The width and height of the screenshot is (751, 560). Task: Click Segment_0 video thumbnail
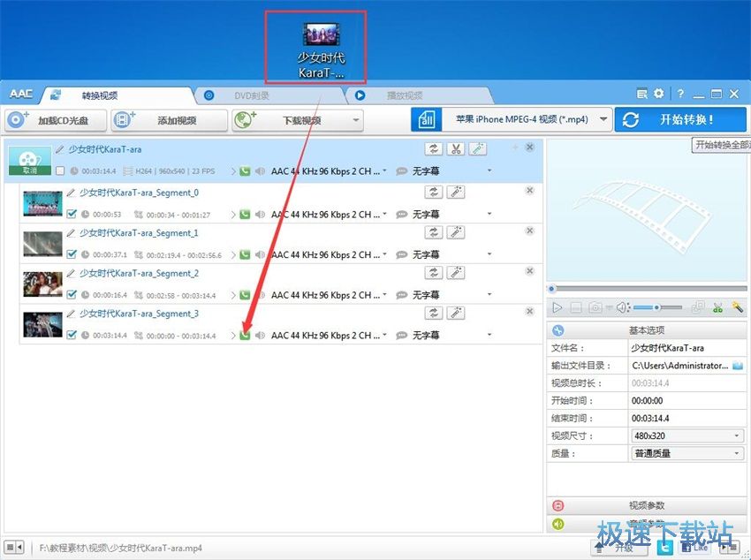pos(42,204)
